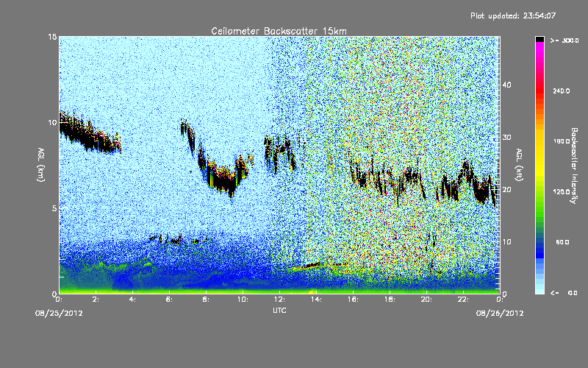Viewport: 588px width, 368px height.
Task: Click the 5 tick on the km axis
Action: [x=54, y=208]
